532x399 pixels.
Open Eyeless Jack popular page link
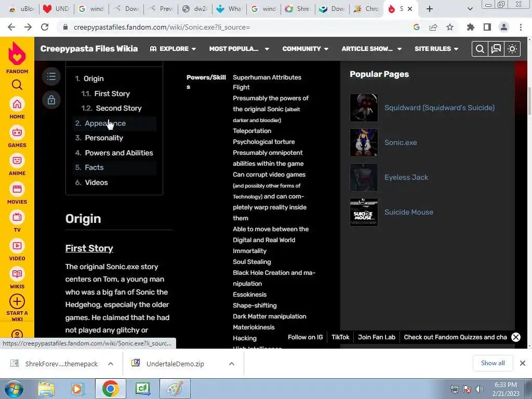406,177
